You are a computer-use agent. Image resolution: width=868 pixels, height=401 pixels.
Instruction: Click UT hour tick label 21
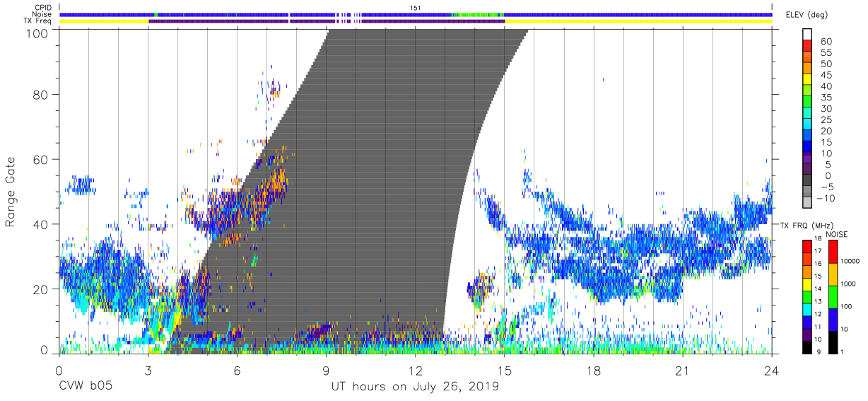(x=683, y=371)
